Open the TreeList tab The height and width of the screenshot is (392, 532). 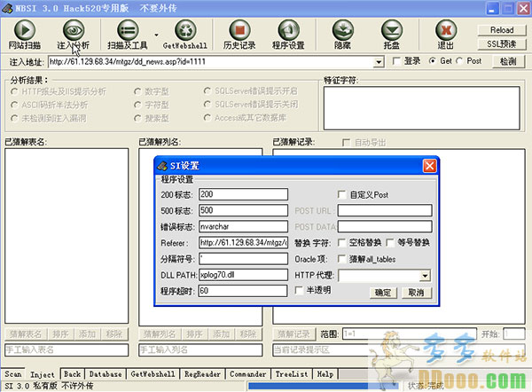[292, 374]
